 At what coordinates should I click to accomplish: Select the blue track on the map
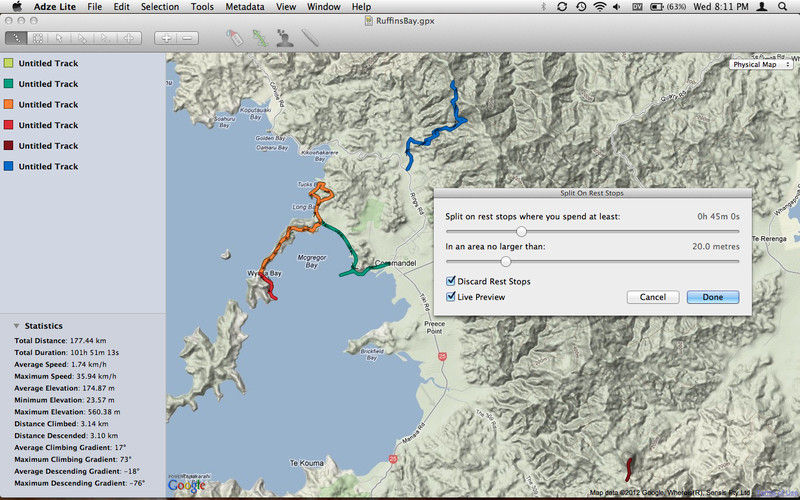[x=434, y=134]
